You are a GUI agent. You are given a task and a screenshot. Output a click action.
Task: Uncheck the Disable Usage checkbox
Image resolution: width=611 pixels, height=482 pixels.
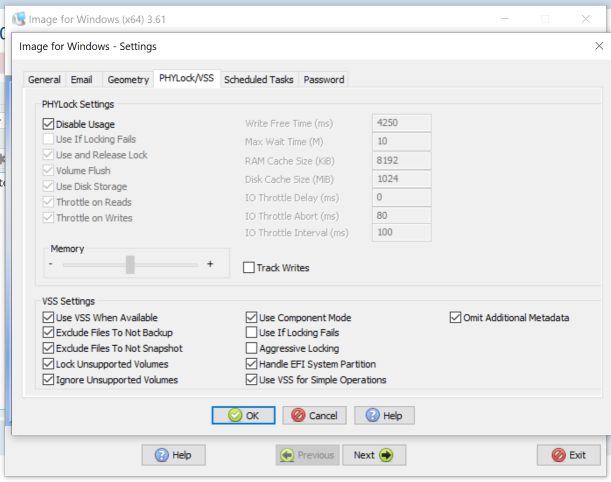tap(48, 124)
